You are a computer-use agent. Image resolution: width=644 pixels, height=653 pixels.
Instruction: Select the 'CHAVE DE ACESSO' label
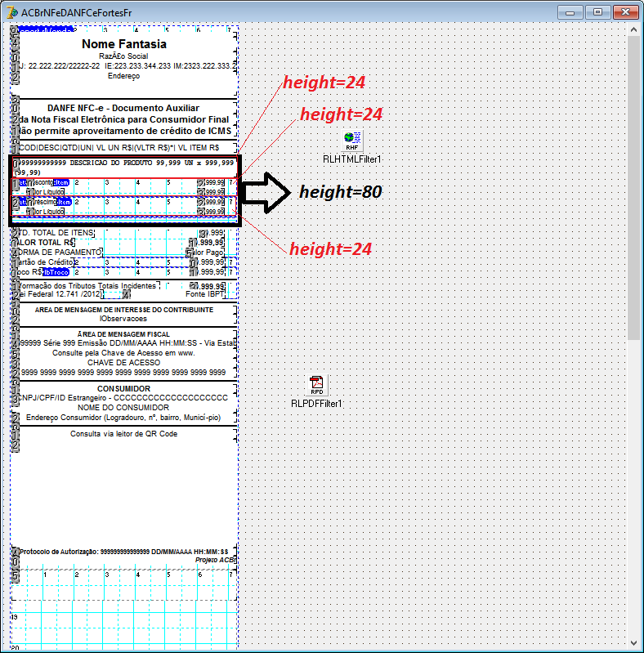(123, 363)
